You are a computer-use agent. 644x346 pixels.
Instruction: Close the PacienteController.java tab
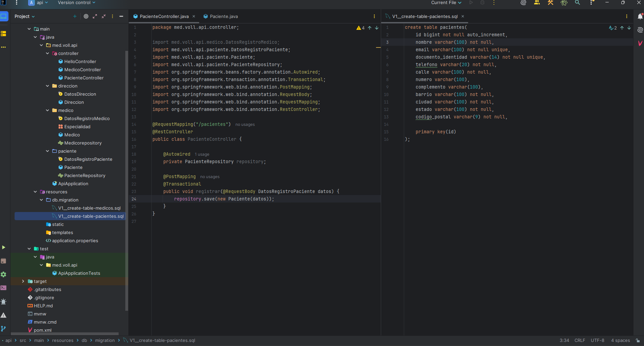[x=194, y=16]
